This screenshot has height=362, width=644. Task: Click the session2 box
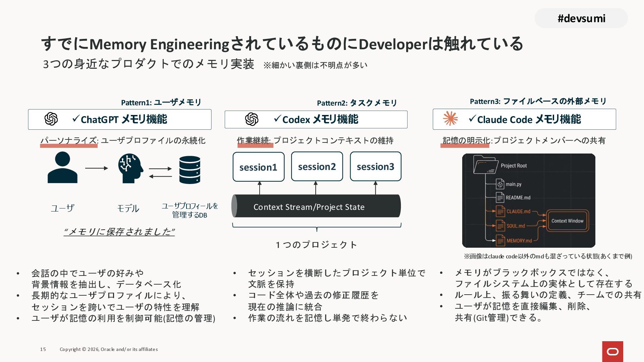[317, 167]
